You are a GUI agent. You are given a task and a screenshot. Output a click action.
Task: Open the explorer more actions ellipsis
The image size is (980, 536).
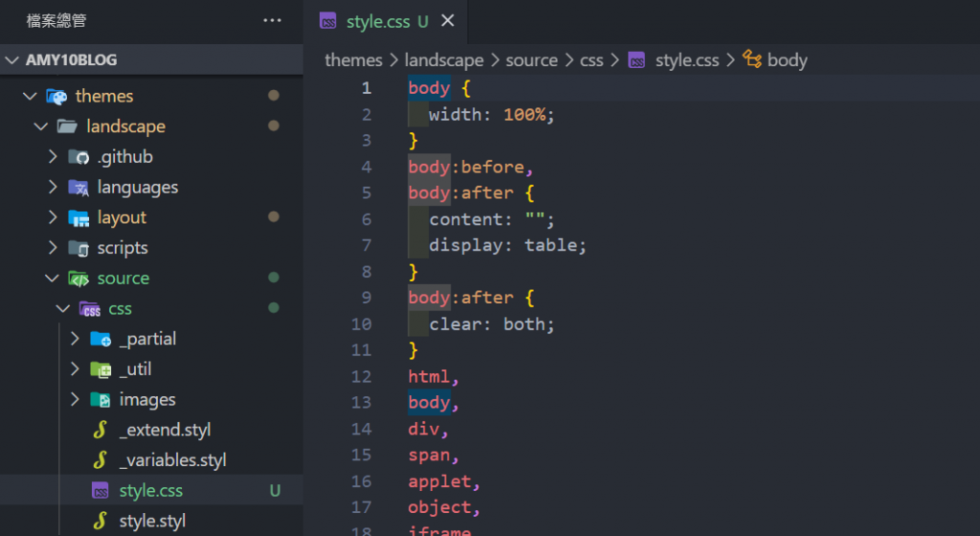[273, 20]
